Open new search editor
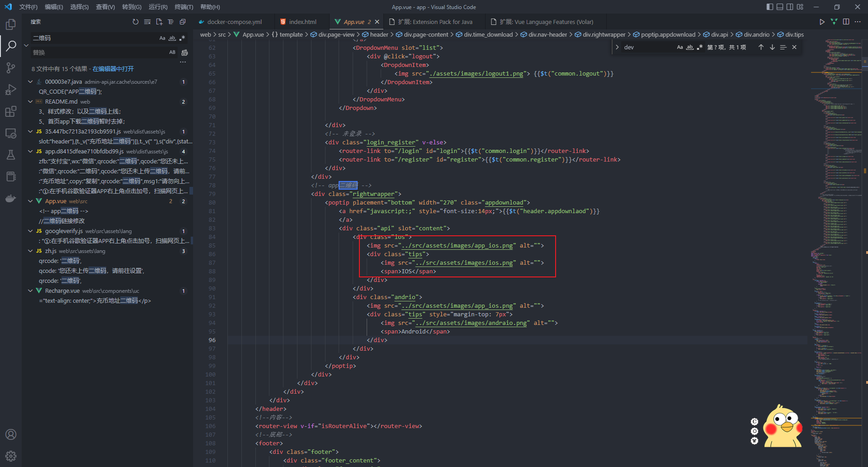Viewport: 868px width, 467px height. point(159,22)
